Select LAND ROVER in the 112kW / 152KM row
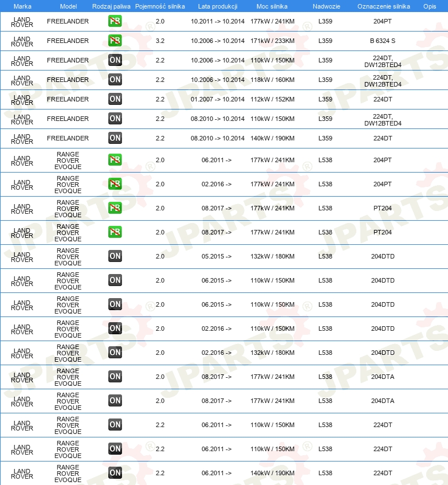Image resolution: width=448 pixels, height=485 pixels. coord(22,100)
